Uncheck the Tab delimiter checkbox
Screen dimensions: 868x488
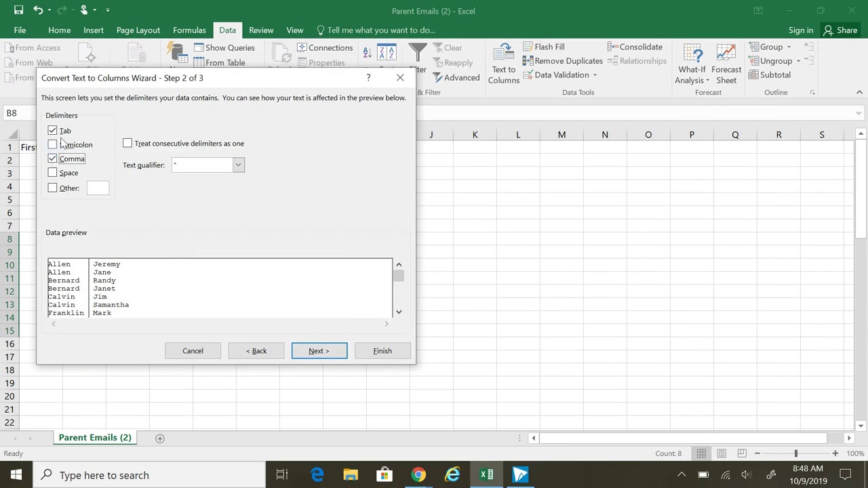pyautogui.click(x=52, y=130)
